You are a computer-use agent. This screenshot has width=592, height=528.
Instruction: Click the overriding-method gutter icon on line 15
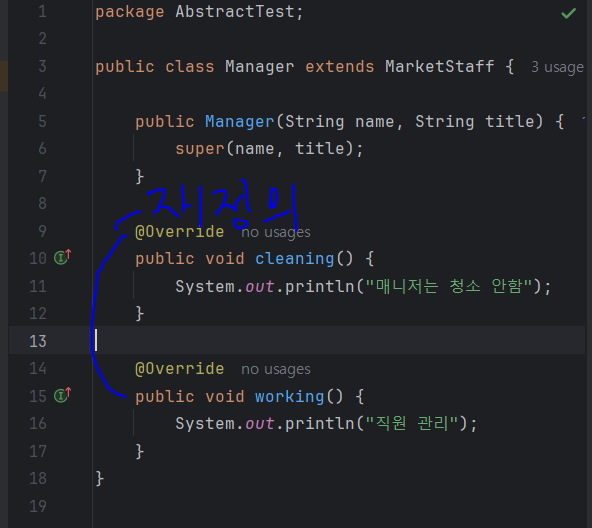(x=62, y=395)
